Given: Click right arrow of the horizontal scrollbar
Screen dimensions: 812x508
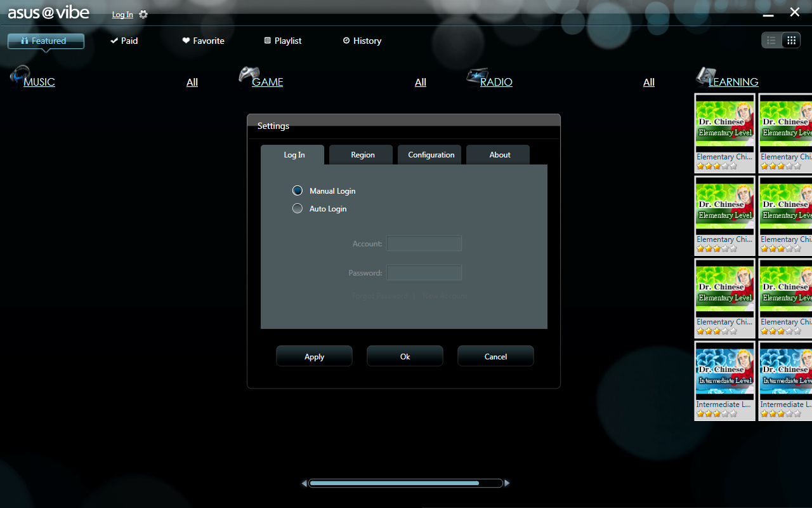Looking at the screenshot, I should tap(507, 483).
